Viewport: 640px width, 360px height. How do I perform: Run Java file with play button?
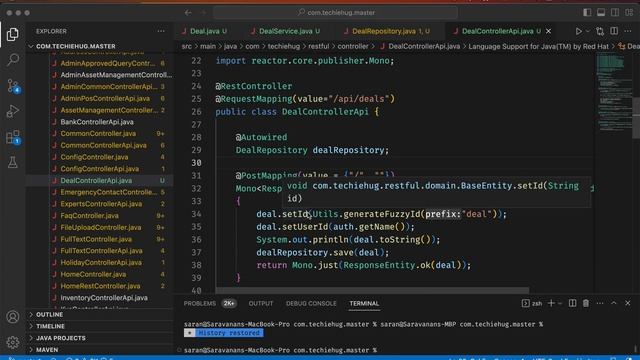click(578, 31)
